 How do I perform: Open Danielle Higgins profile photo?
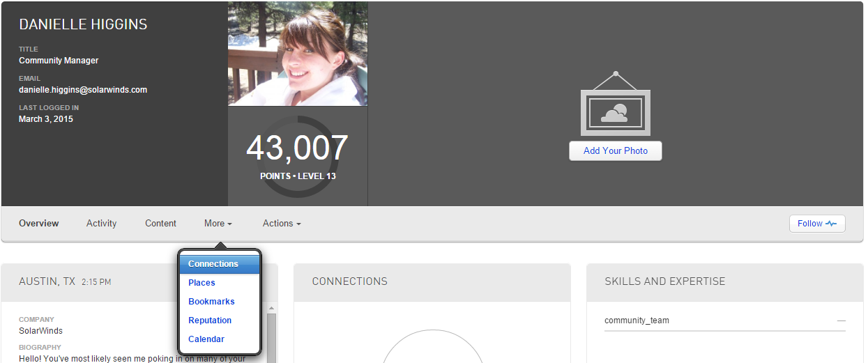298,53
